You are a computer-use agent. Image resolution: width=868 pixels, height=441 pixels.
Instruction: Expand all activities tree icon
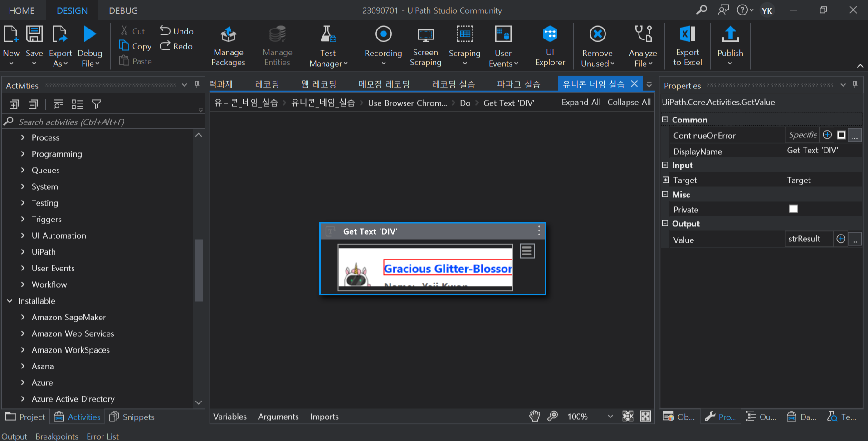pyautogui.click(x=14, y=104)
